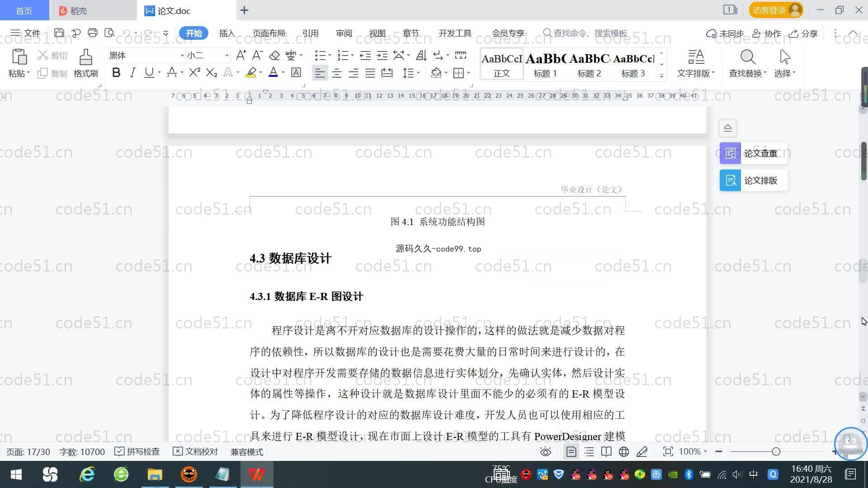Open the font name 黑体 dropdown
The width and height of the screenshot is (868, 488).
(x=182, y=55)
